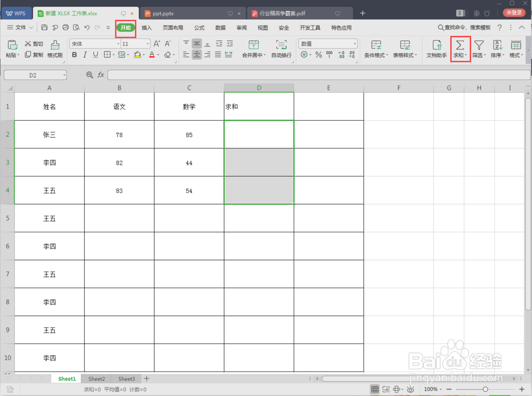The image size is (532, 396).
Task: Toggle center horizontal alignment
Action: [197, 55]
